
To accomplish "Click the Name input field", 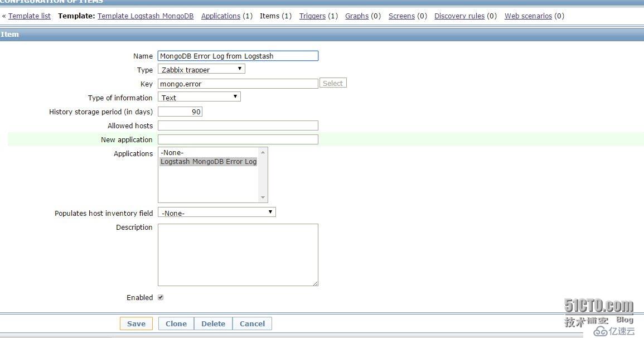I will [x=238, y=56].
